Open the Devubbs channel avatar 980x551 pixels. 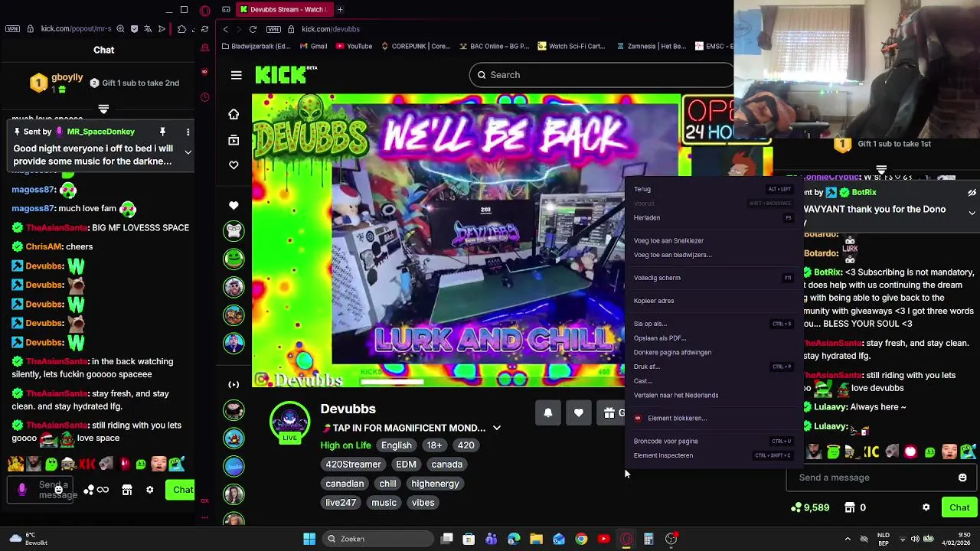pos(289,421)
